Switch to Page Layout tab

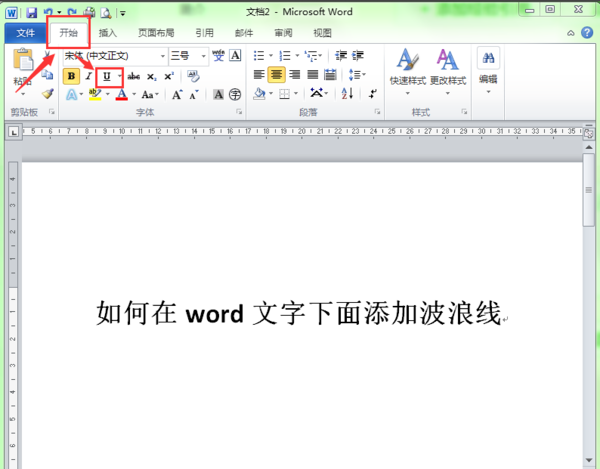156,33
